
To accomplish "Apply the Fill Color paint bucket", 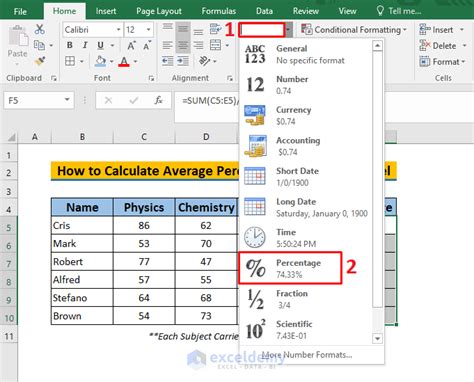I will 100,61.
